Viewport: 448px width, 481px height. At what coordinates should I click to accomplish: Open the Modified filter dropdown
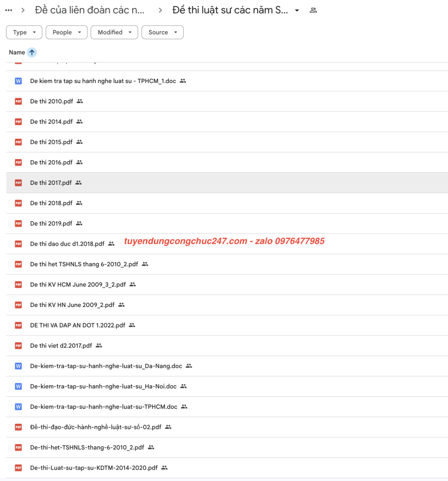point(114,32)
